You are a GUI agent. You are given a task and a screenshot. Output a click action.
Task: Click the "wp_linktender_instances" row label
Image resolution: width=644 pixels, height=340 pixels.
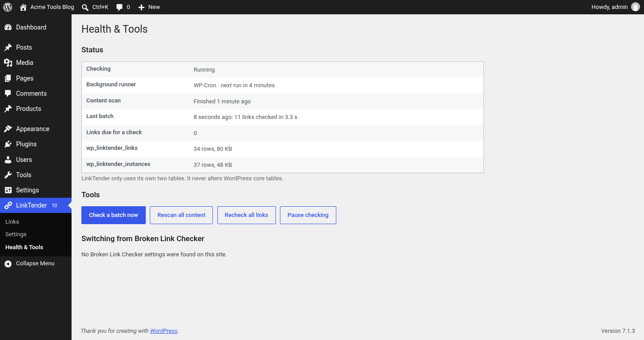(x=119, y=164)
